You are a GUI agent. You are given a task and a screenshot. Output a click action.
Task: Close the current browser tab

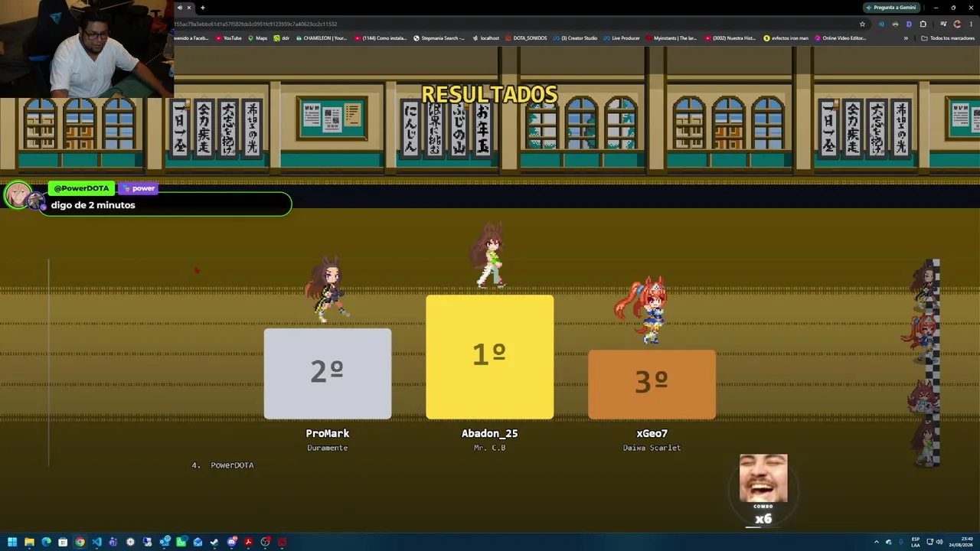189,8
